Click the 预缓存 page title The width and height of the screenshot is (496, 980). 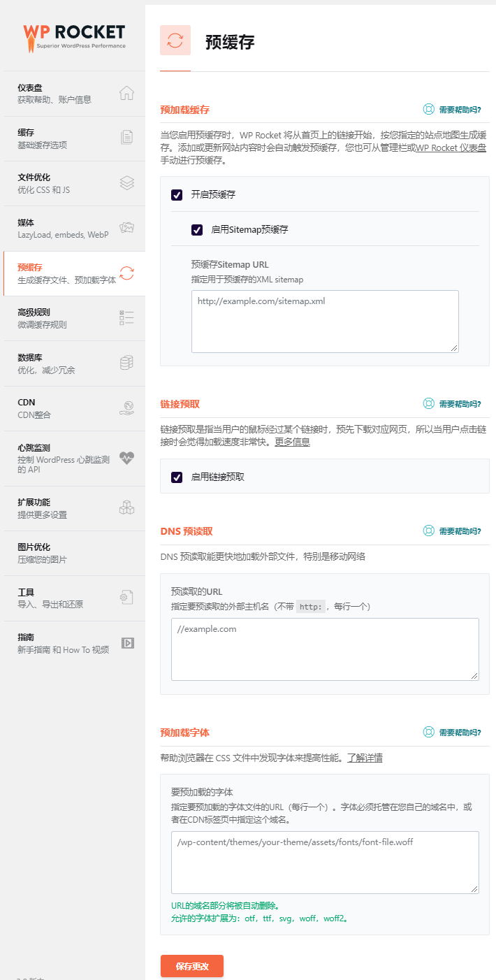230,42
